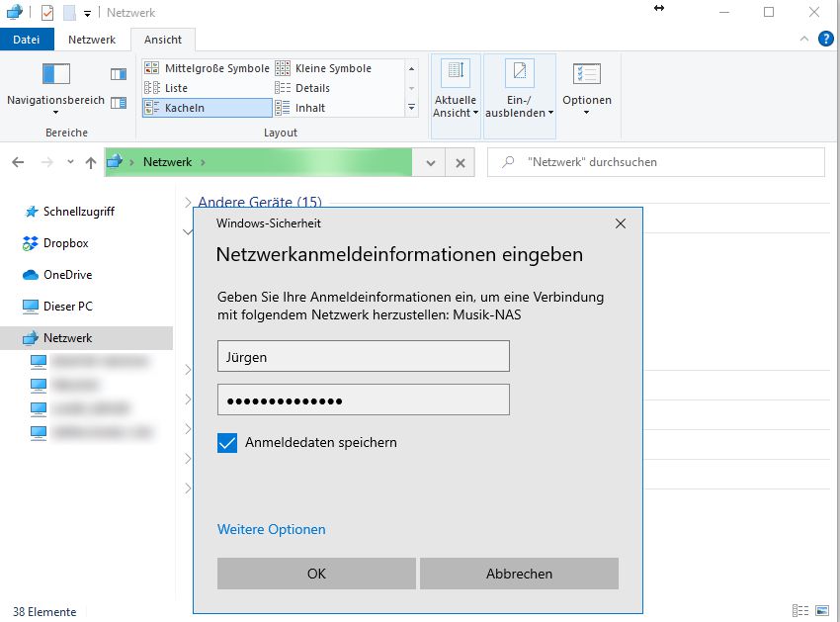Switch to details view icon in status bar
The width and height of the screenshot is (840, 622).
click(x=800, y=611)
